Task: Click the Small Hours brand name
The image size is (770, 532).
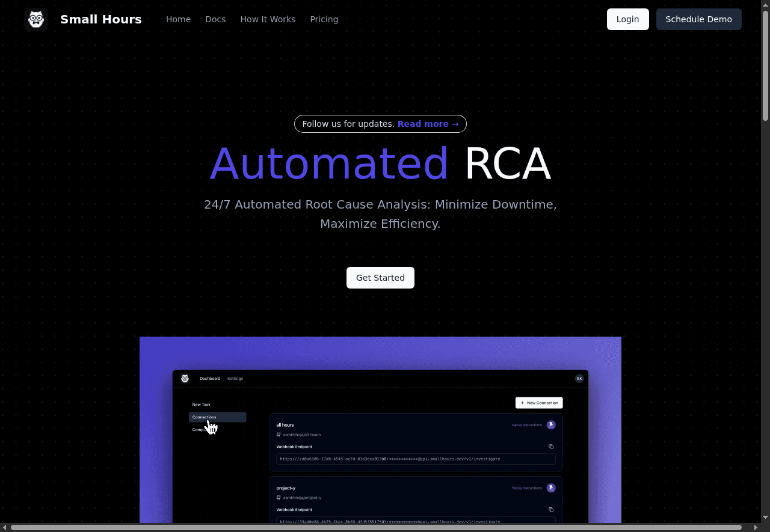Action: tap(101, 19)
